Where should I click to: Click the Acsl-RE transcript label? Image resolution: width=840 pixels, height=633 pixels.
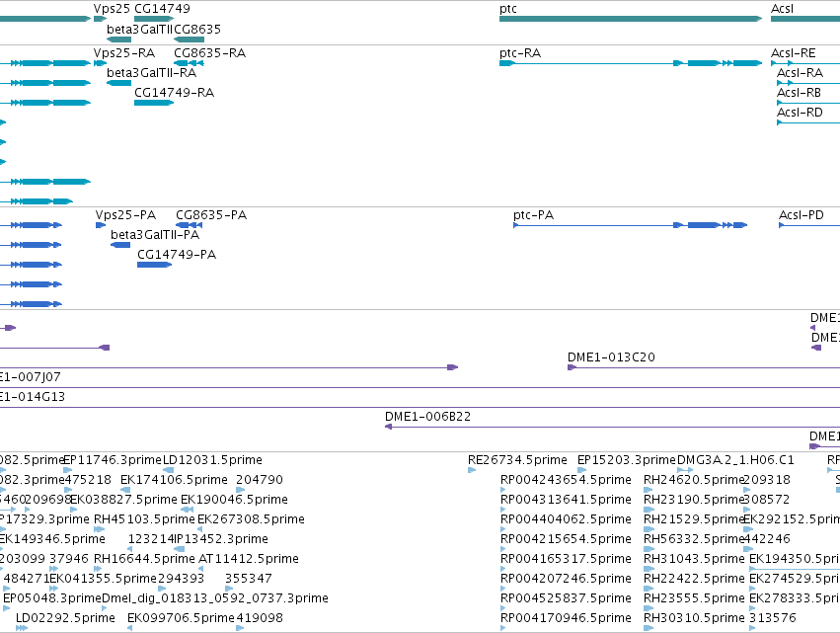tap(793, 53)
